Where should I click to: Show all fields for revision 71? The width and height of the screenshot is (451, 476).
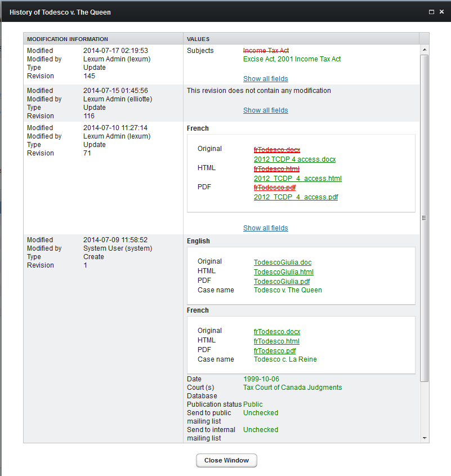pyautogui.click(x=265, y=228)
